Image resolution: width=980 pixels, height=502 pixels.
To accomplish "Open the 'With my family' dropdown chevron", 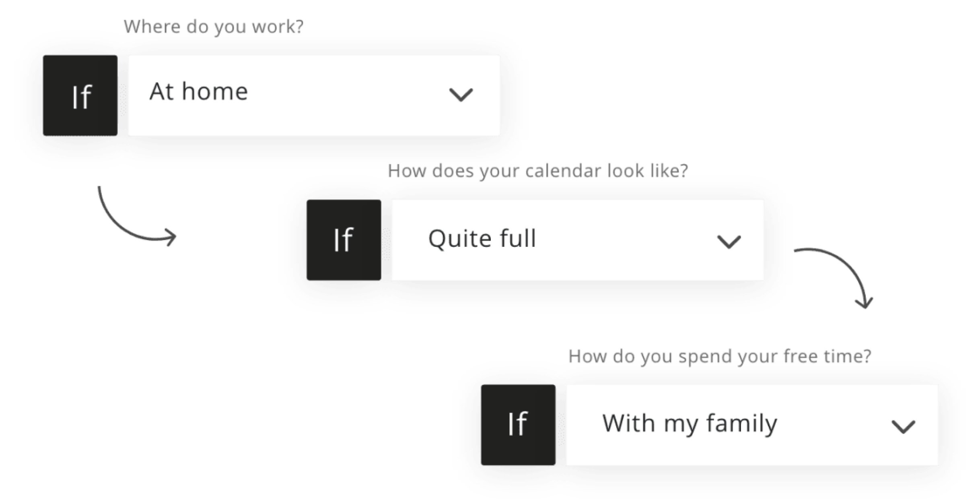I will tap(903, 427).
